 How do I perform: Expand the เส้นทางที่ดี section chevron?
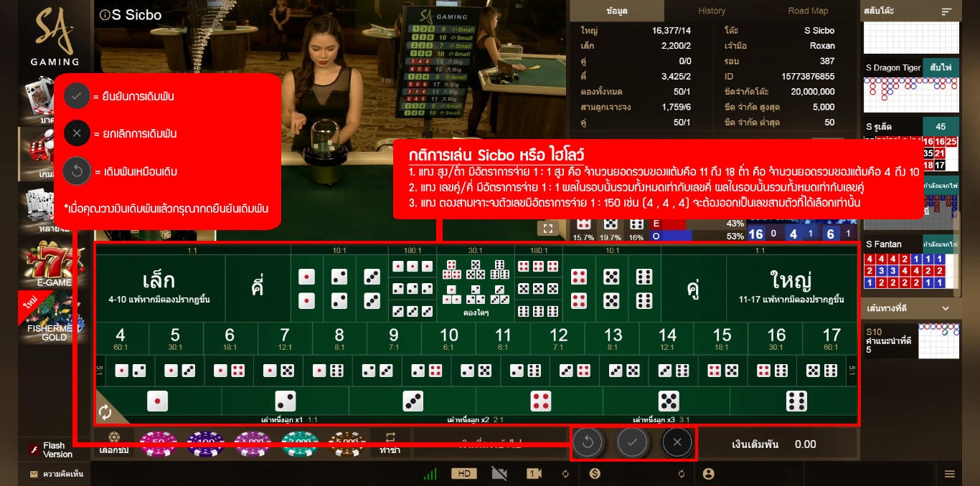point(946,308)
